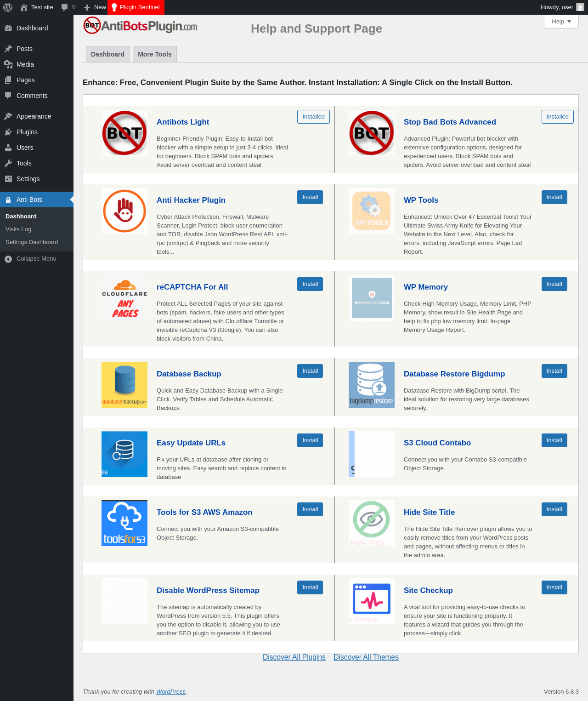Open the Antibots Light title link
This screenshot has width=588, height=701.
(x=183, y=122)
